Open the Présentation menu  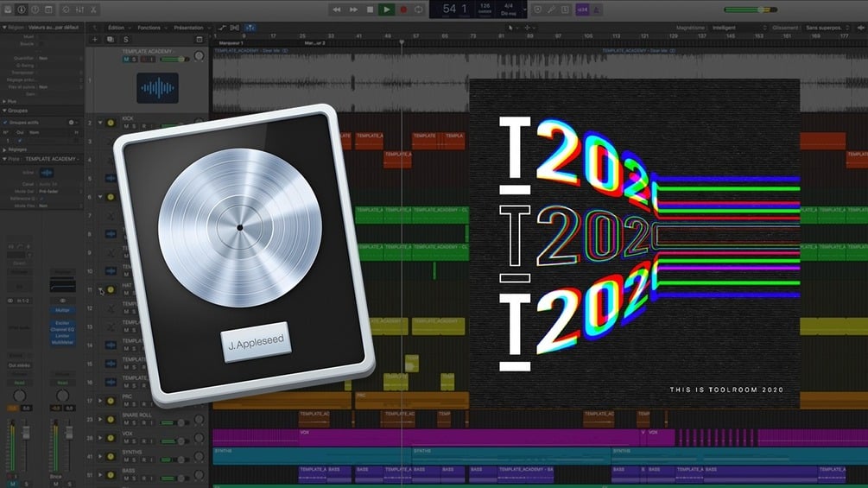pyautogui.click(x=192, y=27)
